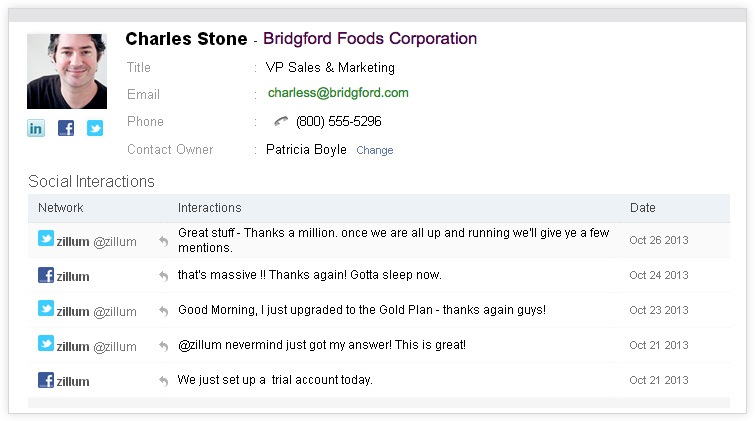
Task: Click the Change link next to Patricia Boyle
Action: pyautogui.click(x=375, y=151)
